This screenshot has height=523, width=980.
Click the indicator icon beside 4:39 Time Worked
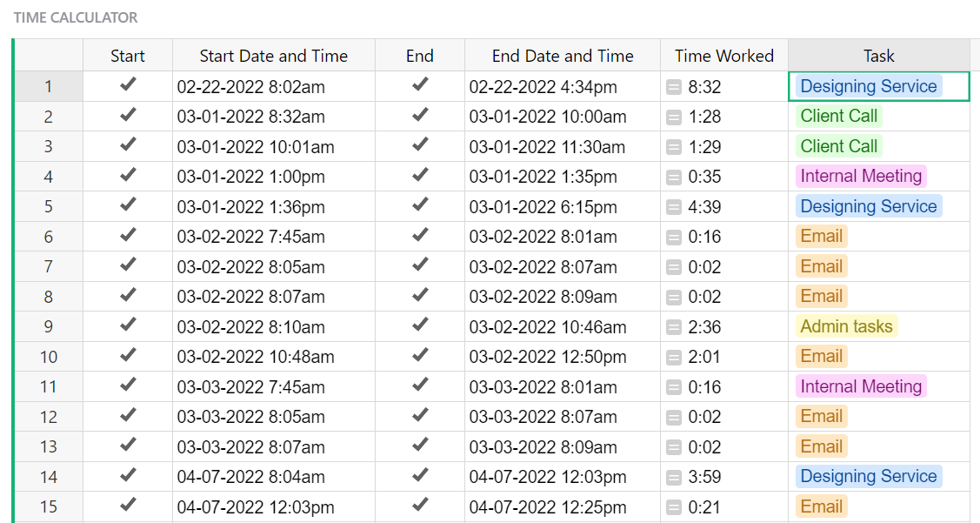pyautogui.click(x=673, y=206)
